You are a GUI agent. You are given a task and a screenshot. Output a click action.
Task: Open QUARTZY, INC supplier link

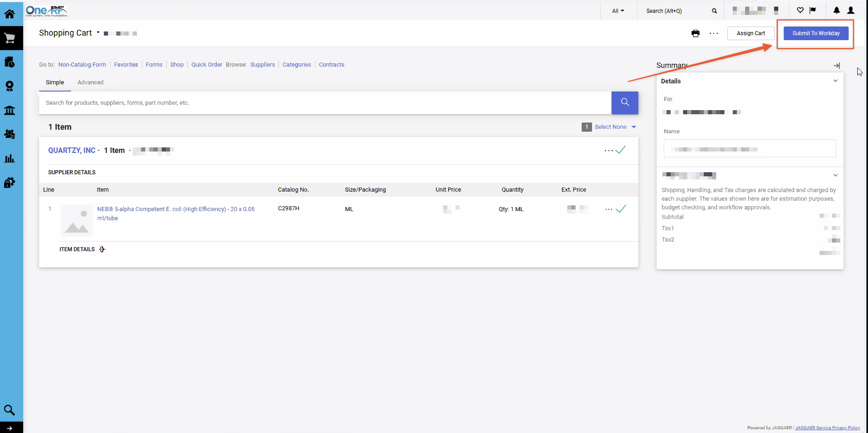(72, 150)
